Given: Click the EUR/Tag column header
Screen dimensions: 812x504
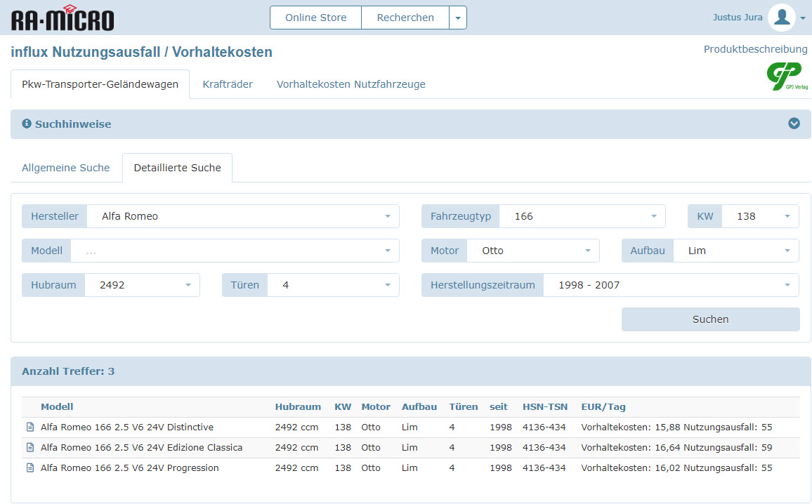Looking at the screenshot, I should click(x=603, y=406).
